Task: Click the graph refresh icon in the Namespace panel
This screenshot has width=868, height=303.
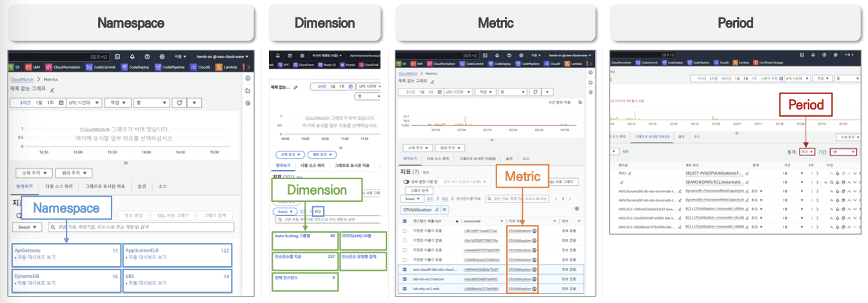Action: pyautogui.click(x=179, y=103)
